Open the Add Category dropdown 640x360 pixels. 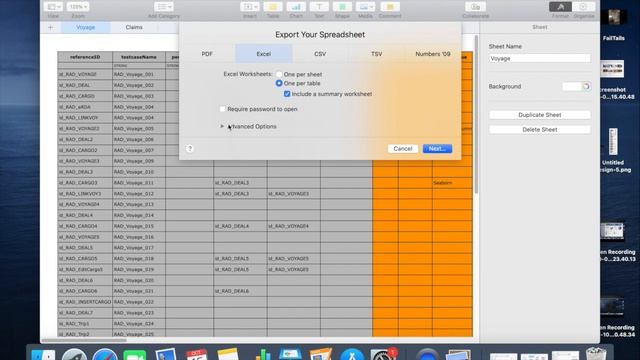tap(164, 7)
